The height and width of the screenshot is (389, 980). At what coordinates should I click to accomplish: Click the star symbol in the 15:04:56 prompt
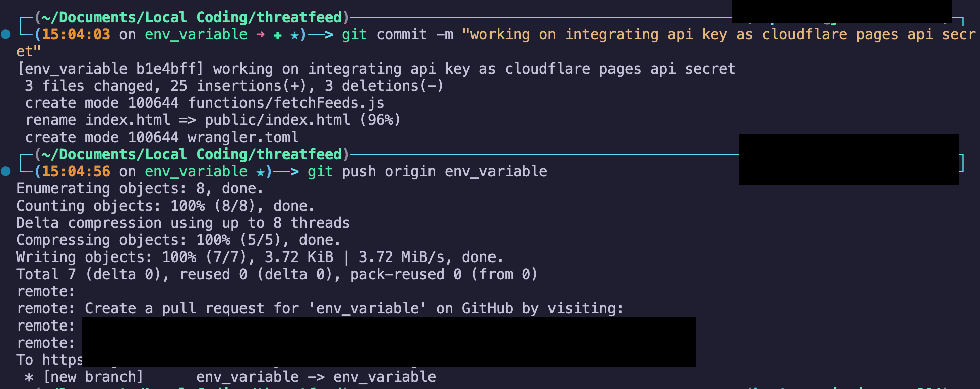[260, 172]
